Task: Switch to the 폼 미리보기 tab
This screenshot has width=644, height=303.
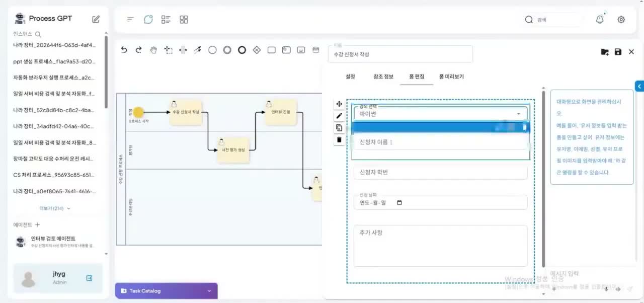Action: point(451,77)
